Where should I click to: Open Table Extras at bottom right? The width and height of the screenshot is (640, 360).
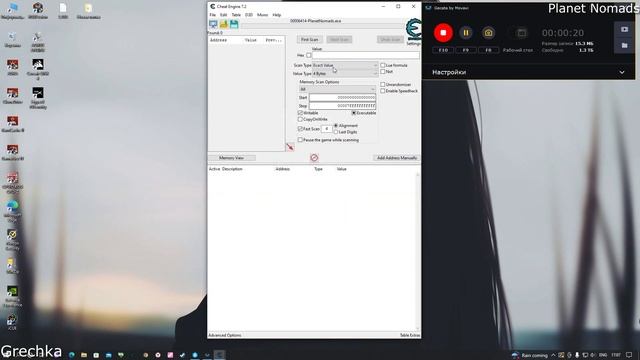coord(409,335)
